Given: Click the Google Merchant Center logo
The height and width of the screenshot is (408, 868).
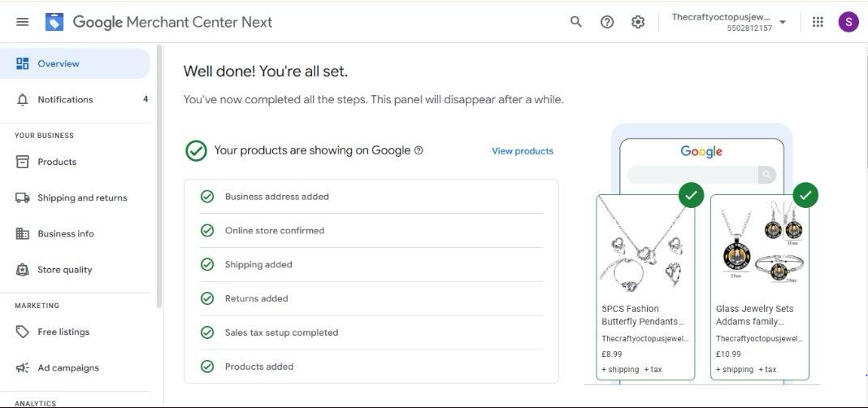Looking at the screenshot, I should (54, 22).
